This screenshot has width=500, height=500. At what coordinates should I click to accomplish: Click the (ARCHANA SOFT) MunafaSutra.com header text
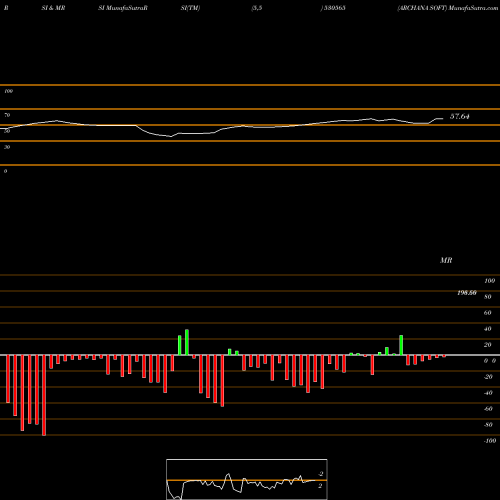(448, 8)
